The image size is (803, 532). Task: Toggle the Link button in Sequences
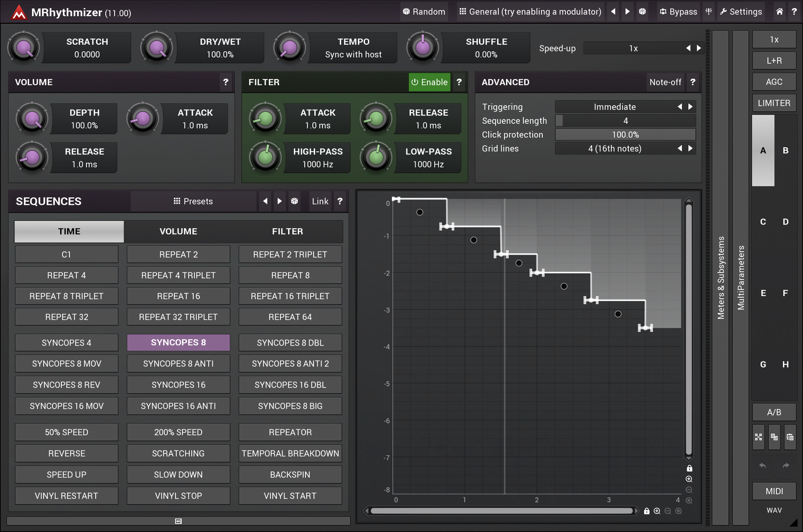(320, 201)
